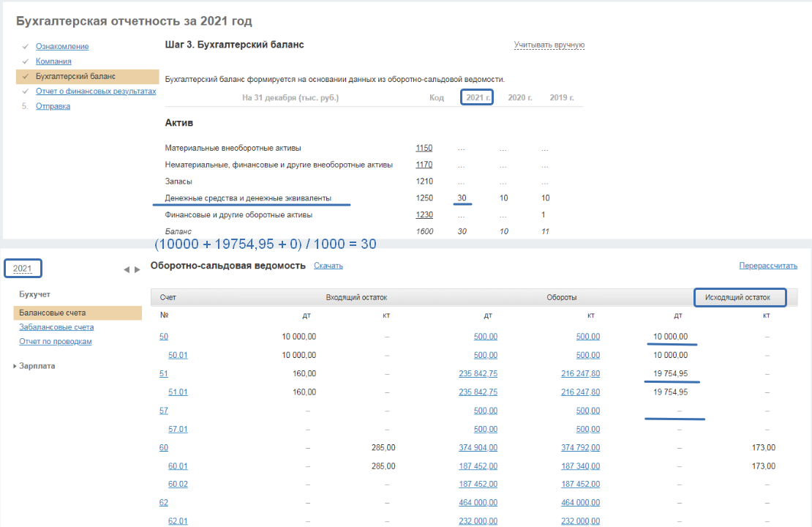Viewport: 812px width, 527px height.
Task: Select Бухгалтерский баланс step
Action: (x=75, y=76)
